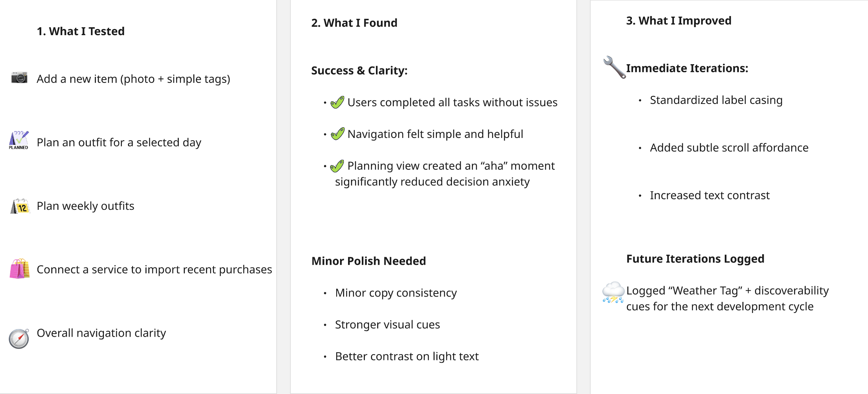Click the Minor Polish Needed subheading
The image size is (868, 394).
(368, 261)
